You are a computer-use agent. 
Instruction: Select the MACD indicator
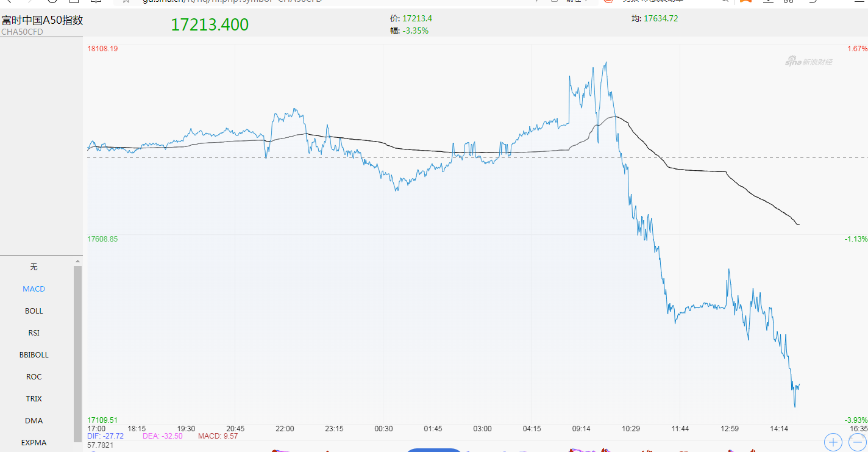tap(34, 289)
